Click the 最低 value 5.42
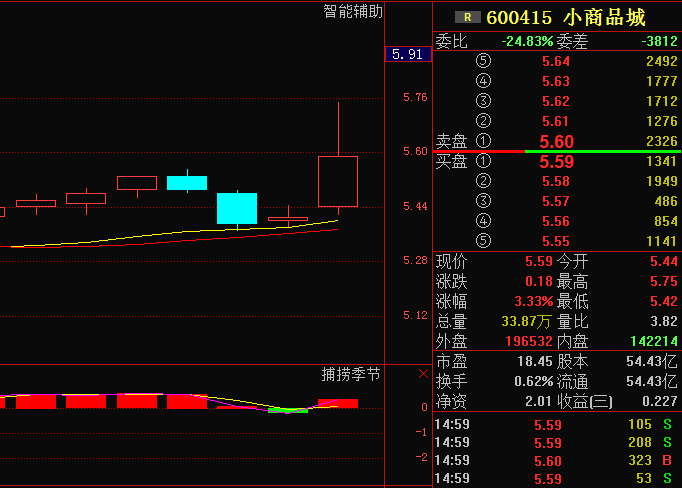This screenshot has height=488, width=682. [664, 301]
